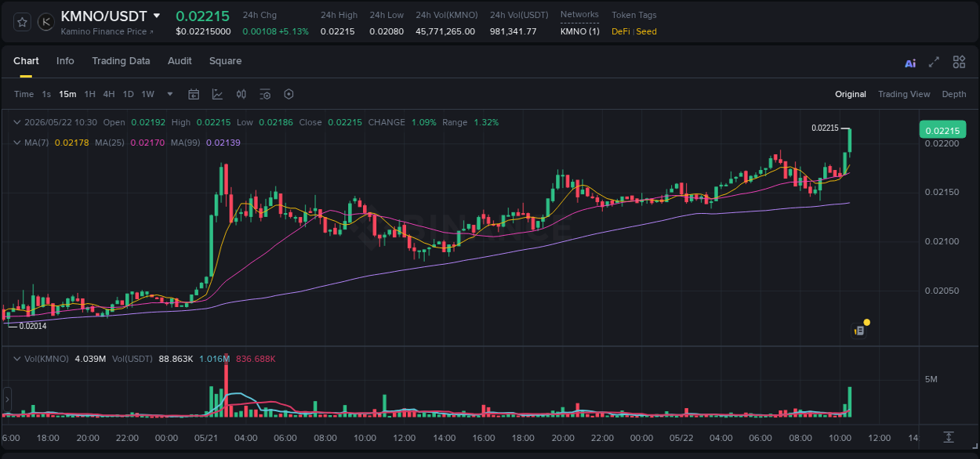Open the Ai analysis tool
Image resolution: width=980 pixels, height=459 pixels.
[910, 63]
